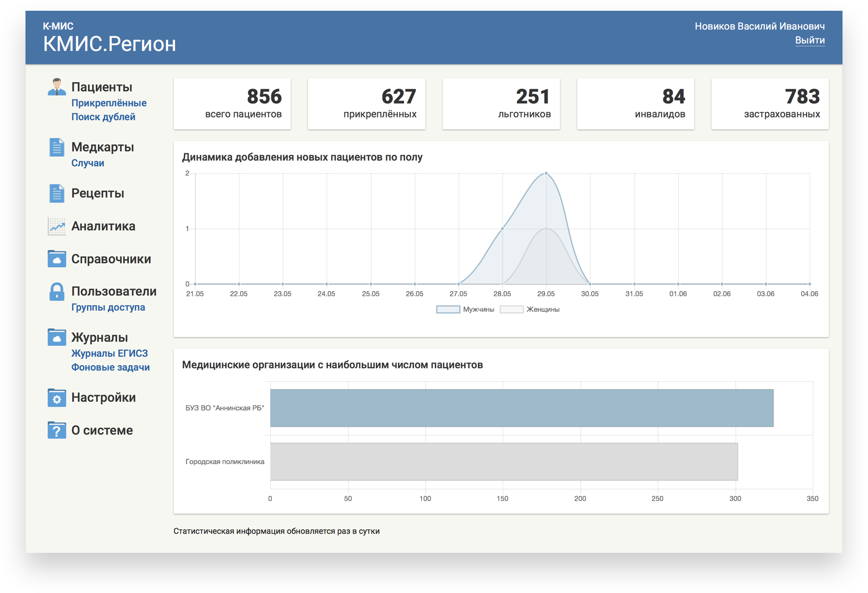
Task: Log out via Выйти link
Action: [x=810, y=40]
